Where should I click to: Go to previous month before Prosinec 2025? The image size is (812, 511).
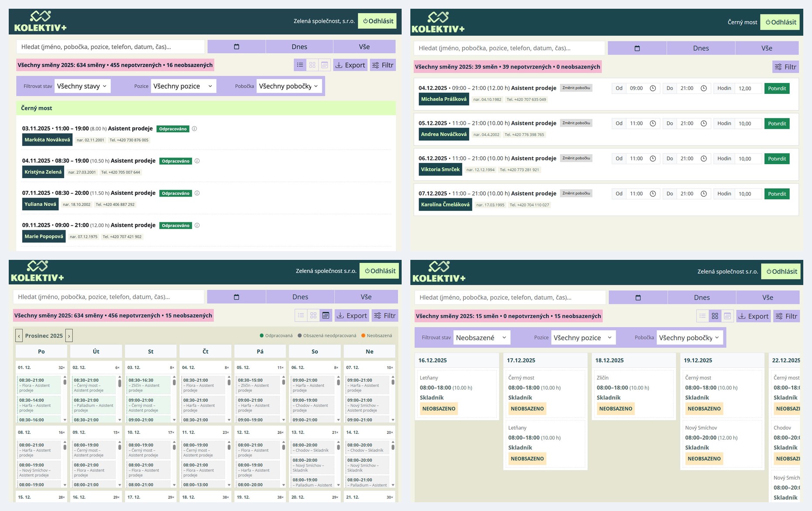tap(19, 336)
